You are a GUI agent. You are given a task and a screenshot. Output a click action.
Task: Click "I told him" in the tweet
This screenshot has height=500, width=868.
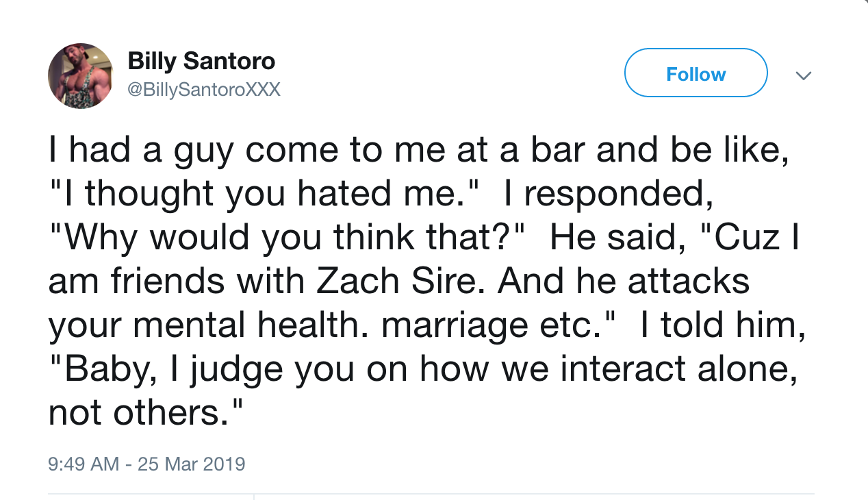[721, 325]
